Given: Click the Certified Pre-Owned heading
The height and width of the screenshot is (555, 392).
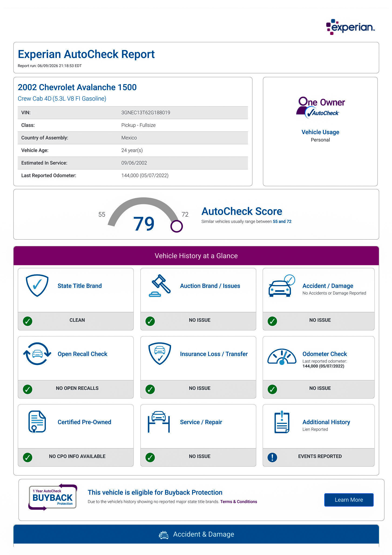Looking at the screenshot, I should (x=84, y=422).
